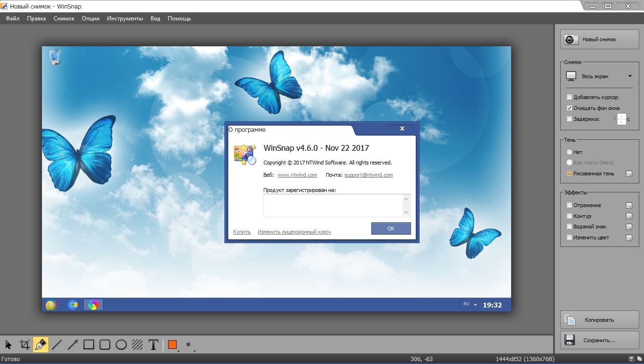Enable the Контур effect checkbox
This screenshot has height=364, width=644.
(569, 216)
